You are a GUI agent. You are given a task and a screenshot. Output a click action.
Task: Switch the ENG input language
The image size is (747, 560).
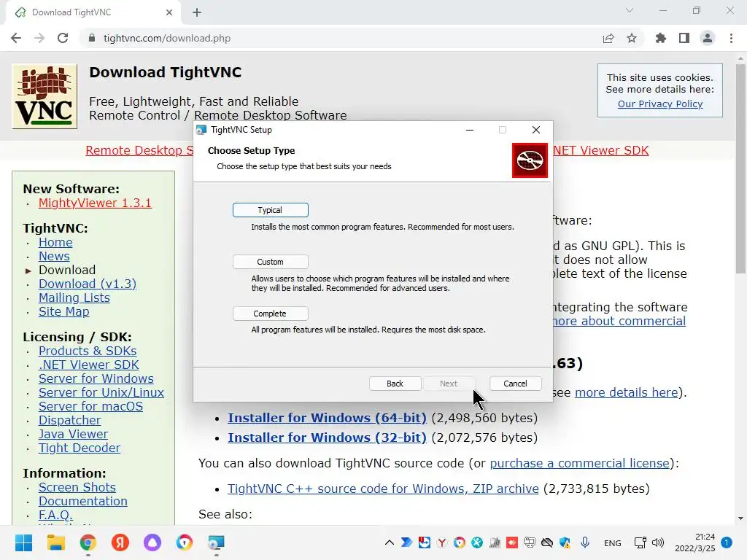[613, 542]
